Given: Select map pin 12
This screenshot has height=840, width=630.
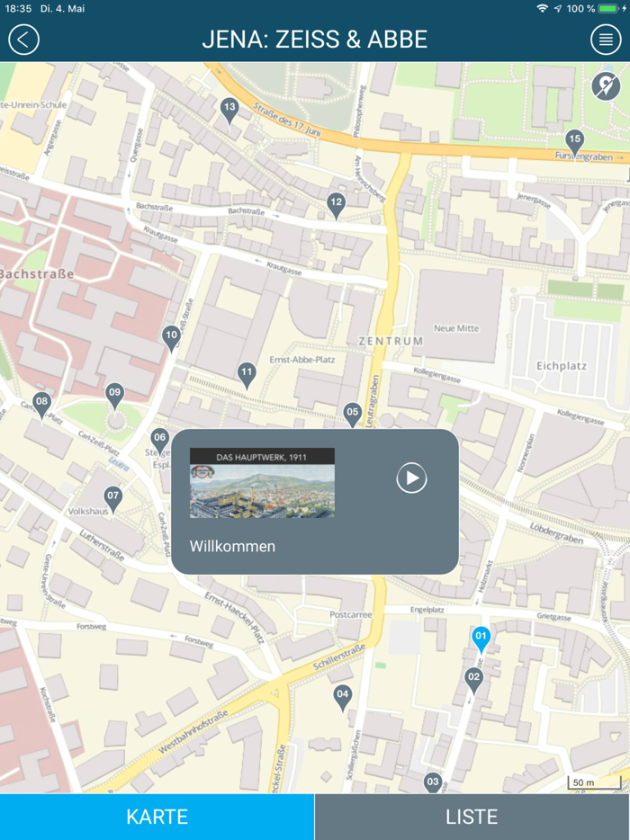Looking at the screenshot, I should point(337,207).
